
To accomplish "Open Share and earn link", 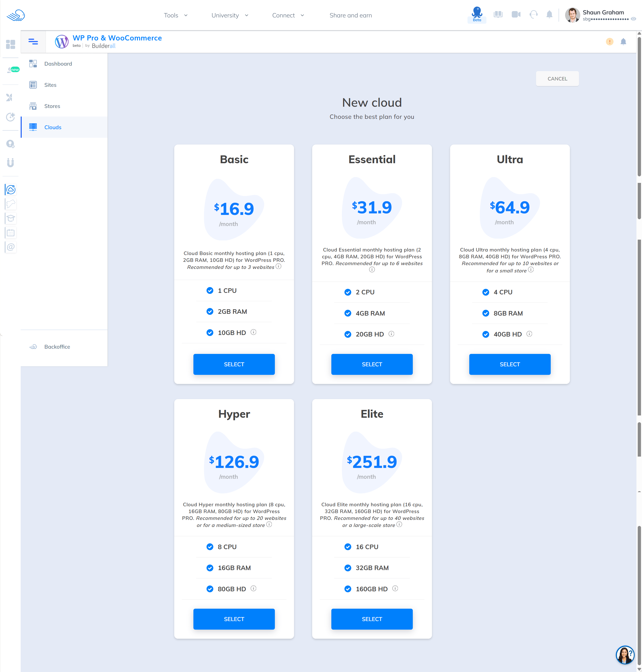I will (351, 15).
